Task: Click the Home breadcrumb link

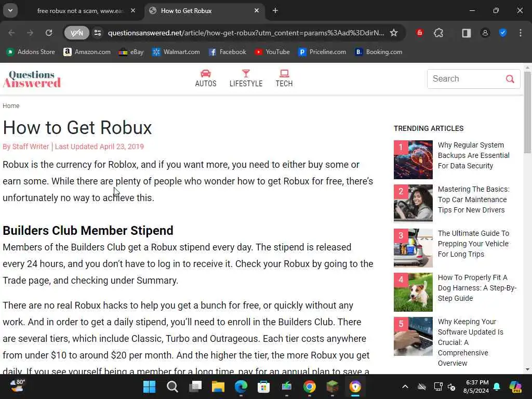Action: pos(11,106)
